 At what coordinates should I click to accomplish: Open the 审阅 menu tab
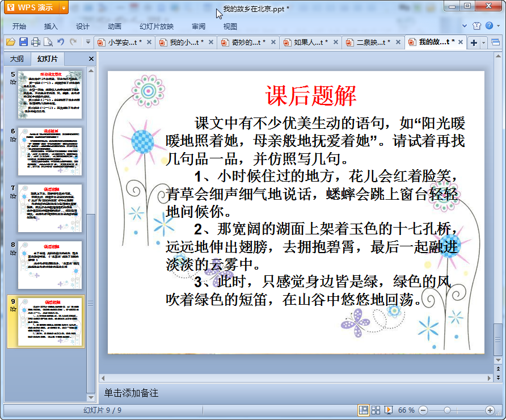tap(199, 27)
